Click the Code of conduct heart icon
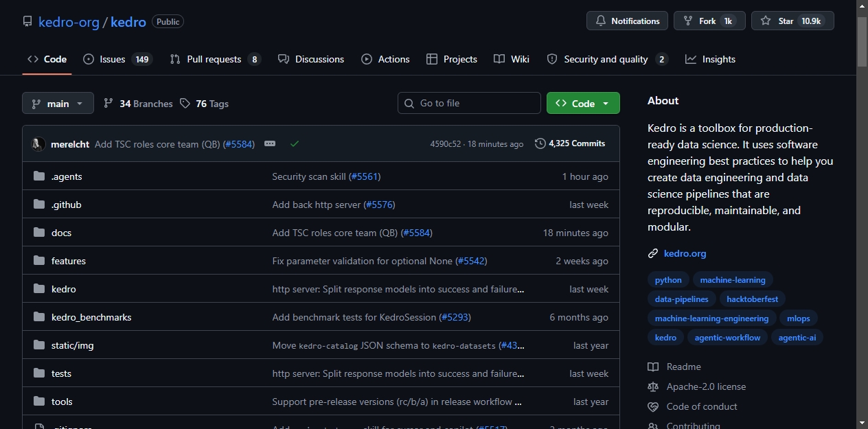Screen dimensions: 868x429 (x=653, y=406)
